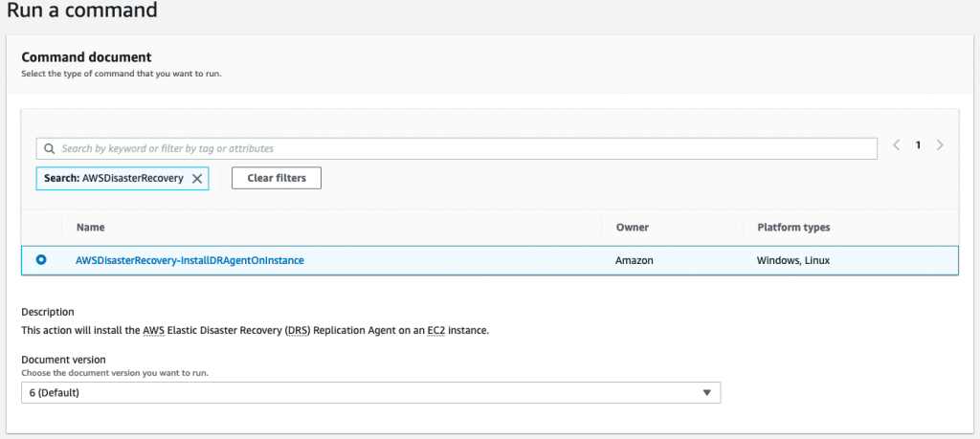Click page number 1 in pagination
The width and height of the screenshot is (980, 439).
tap(918, 144)
